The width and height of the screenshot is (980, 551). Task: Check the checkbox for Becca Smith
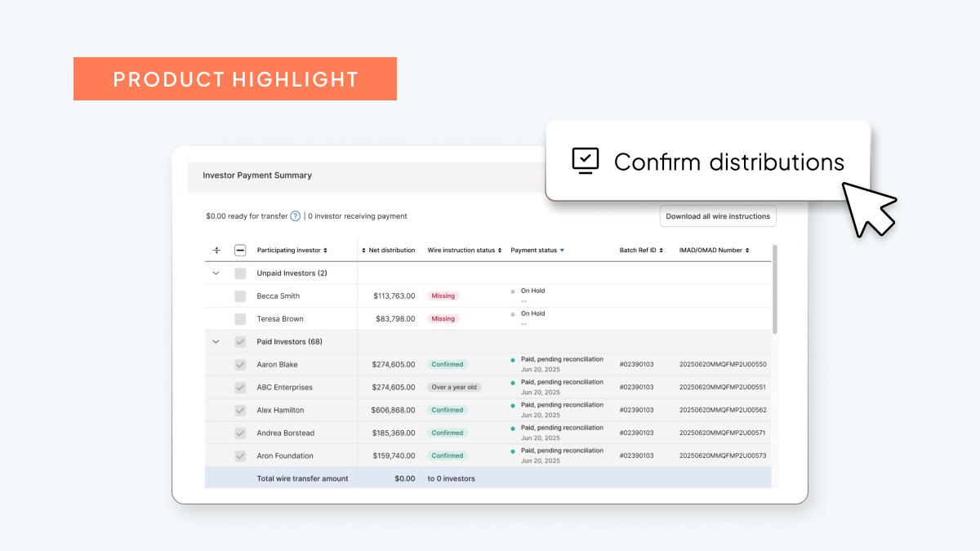click(x=240, y=295)
